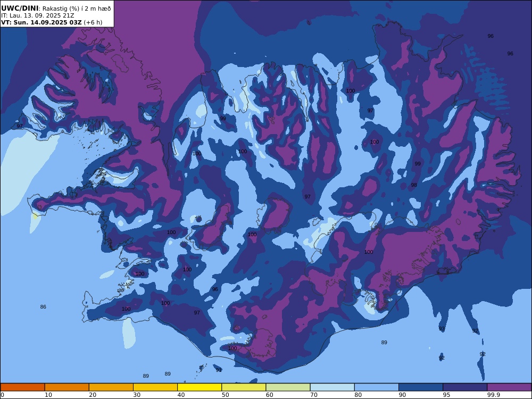The image size is (532, 399).
Task: Select the purple legend swatch above 99.9
Action: (509, 387)
